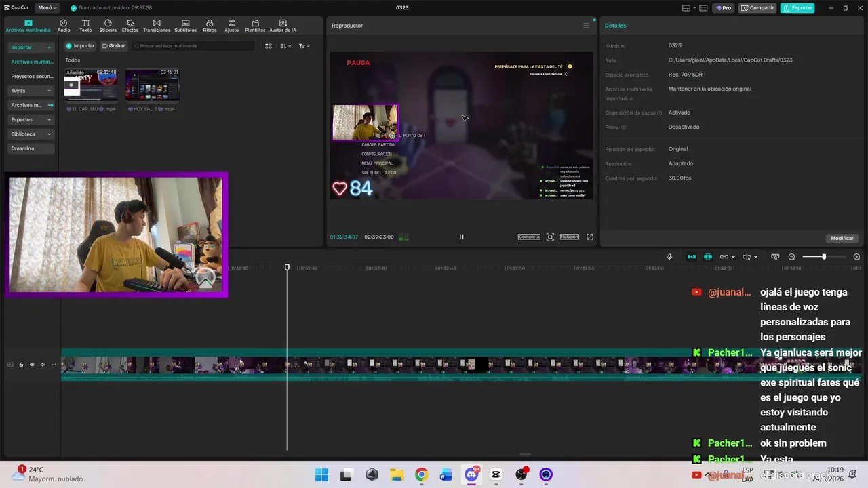The height and width of the screenshot is (488, 868).
Task: Open the Texto panel
Action: tap(85, 26)
